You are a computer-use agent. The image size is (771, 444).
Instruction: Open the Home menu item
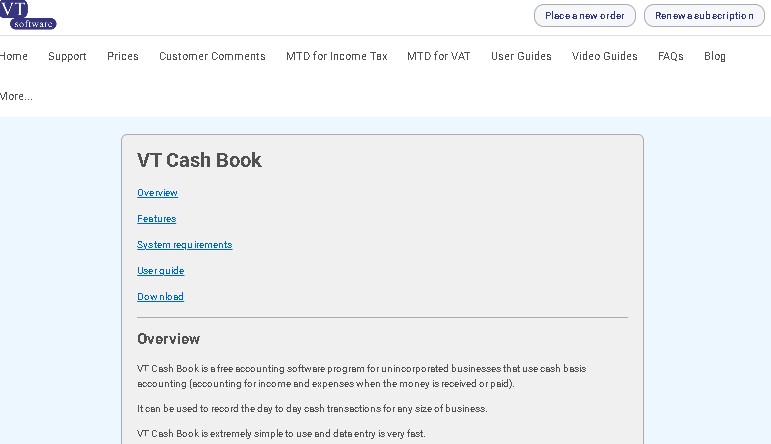(x=14, y=56)
